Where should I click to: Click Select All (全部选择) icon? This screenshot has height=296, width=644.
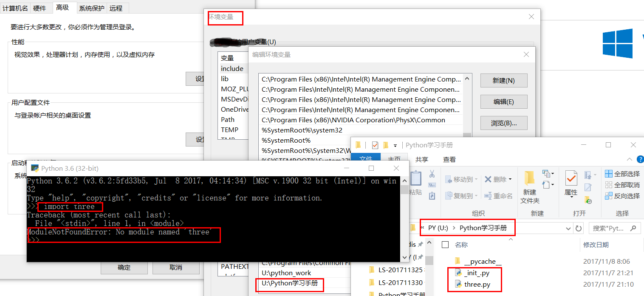click(x=609, y=174)
